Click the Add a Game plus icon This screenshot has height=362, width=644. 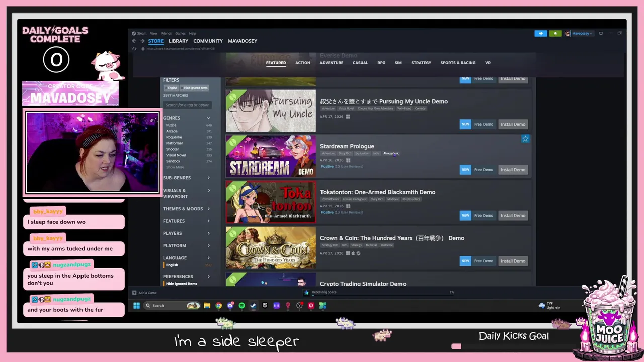(x=134, y=293)
